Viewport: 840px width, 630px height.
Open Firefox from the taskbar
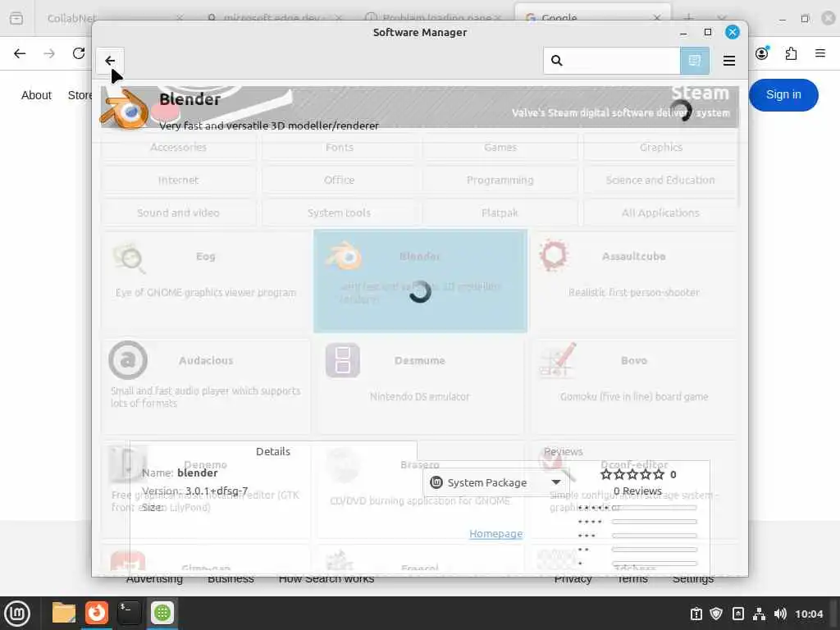(x=97, y=613)
